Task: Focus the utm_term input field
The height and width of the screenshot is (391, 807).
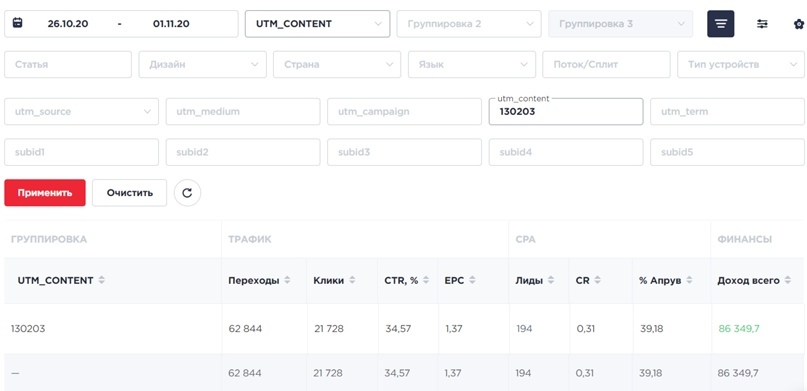Action: pos(728,112)
